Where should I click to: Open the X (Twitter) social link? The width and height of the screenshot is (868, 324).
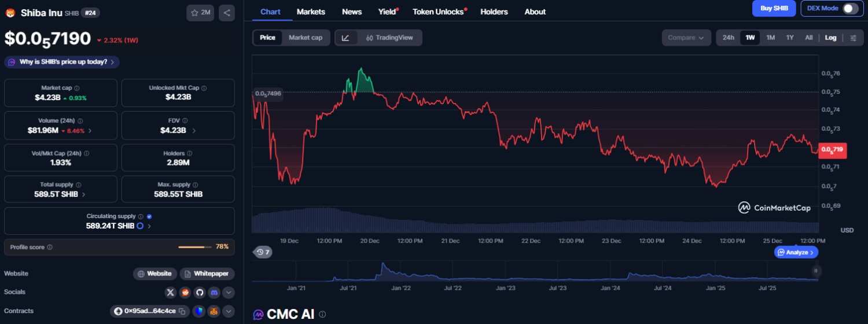tap(170, 292)
